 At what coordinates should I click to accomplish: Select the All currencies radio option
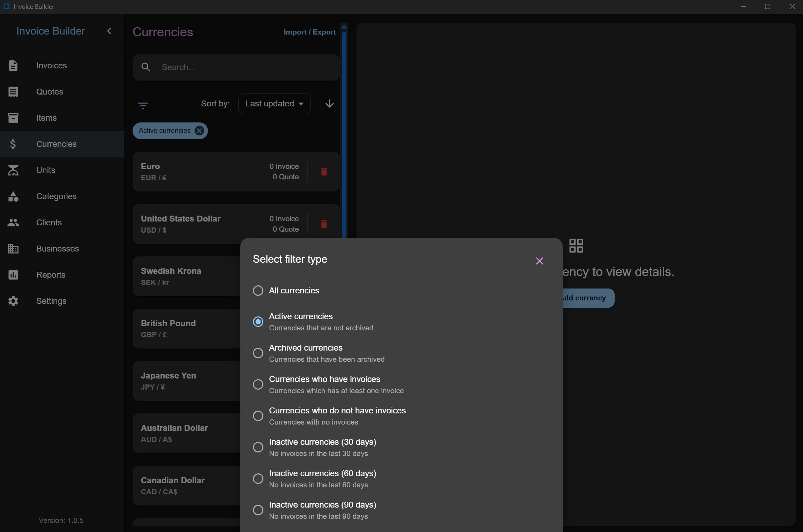click(x=258, y=291)
